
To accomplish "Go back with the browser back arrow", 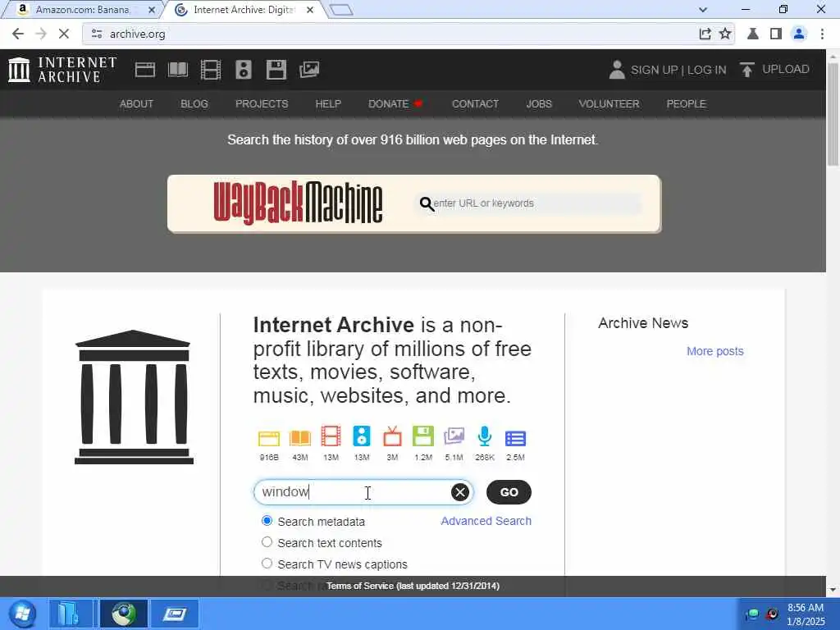I will 18,34.
